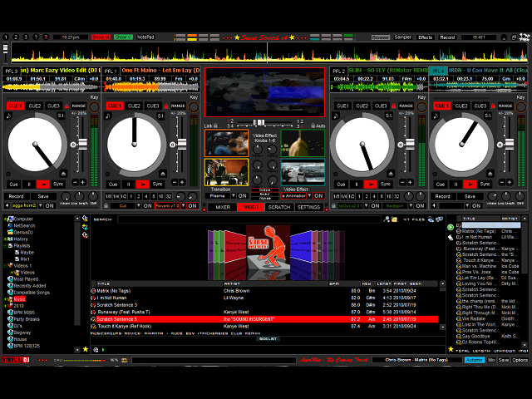Click the Auto padlock icon under video preview

313,126
